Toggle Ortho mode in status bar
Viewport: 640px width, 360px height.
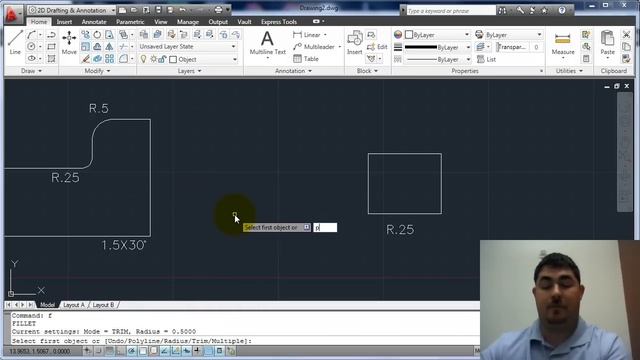120,351
